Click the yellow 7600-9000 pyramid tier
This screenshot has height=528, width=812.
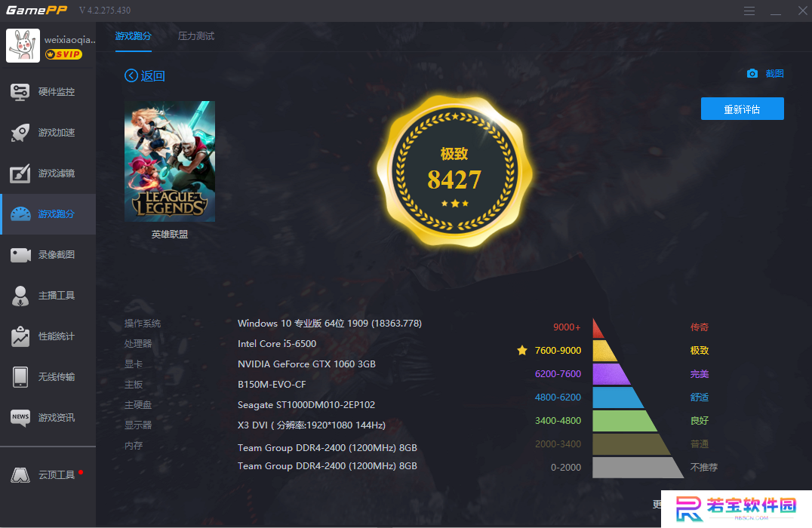pyautogui.click(x=604, y=351)
